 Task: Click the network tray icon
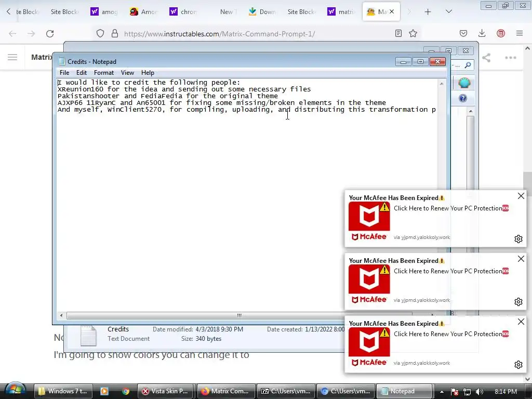coord(467,392)
